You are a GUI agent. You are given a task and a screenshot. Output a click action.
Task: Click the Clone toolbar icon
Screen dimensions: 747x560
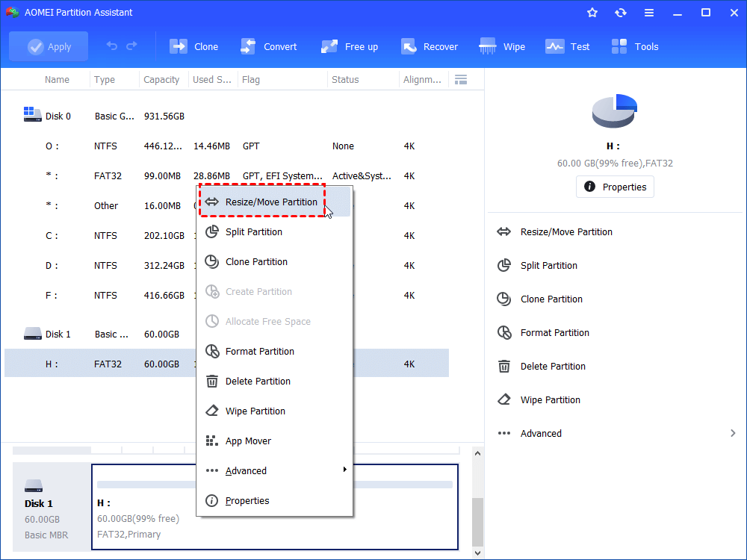point(194,46)
